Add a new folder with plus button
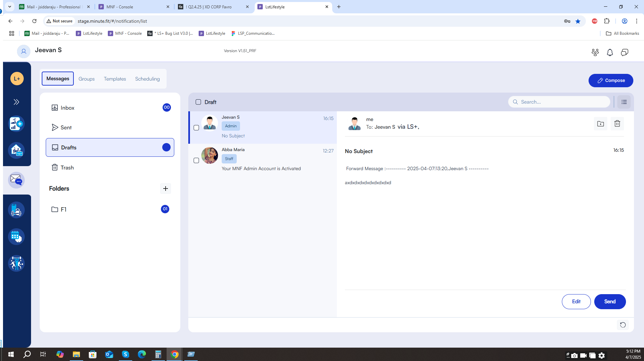Screen dimensions: 644x361 (166, 189)
